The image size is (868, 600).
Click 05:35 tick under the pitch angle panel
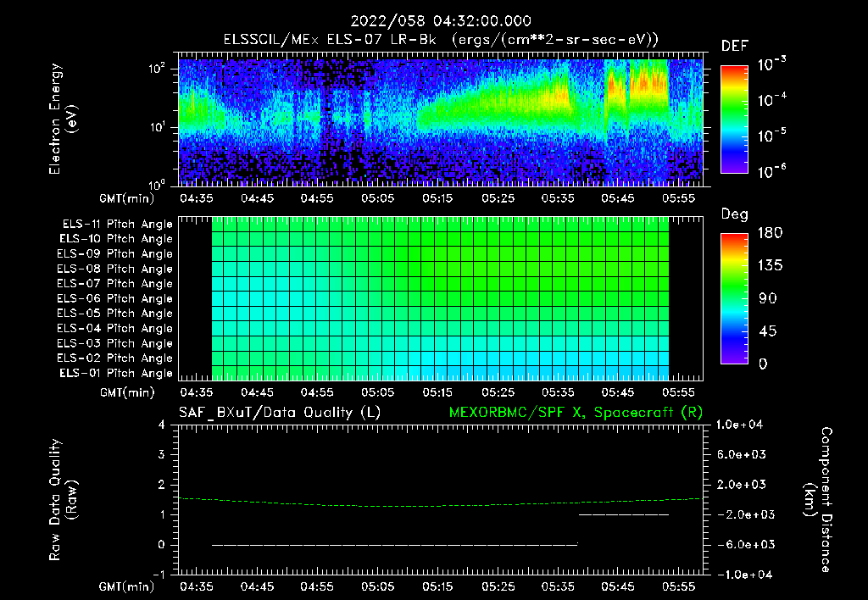click(559, 392)
